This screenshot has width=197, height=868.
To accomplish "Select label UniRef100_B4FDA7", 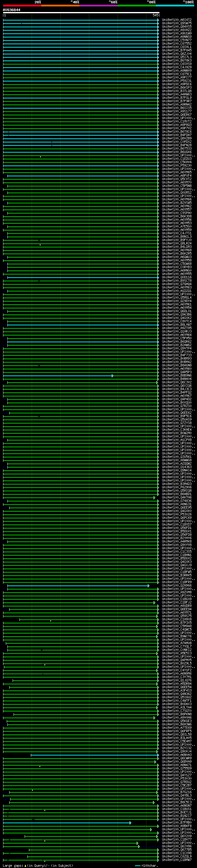I will (x=176, y=135).
